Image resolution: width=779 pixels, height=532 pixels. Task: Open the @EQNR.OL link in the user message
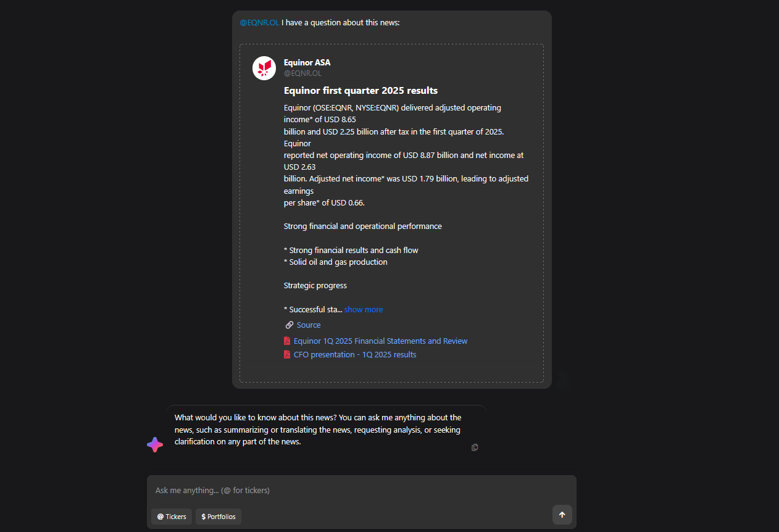[x=259, y=22]
